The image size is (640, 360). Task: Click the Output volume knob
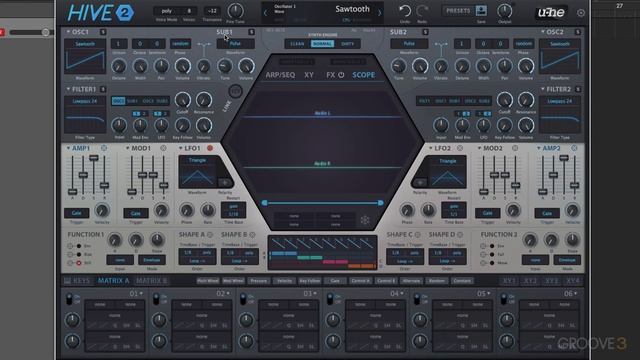(504, 11)
